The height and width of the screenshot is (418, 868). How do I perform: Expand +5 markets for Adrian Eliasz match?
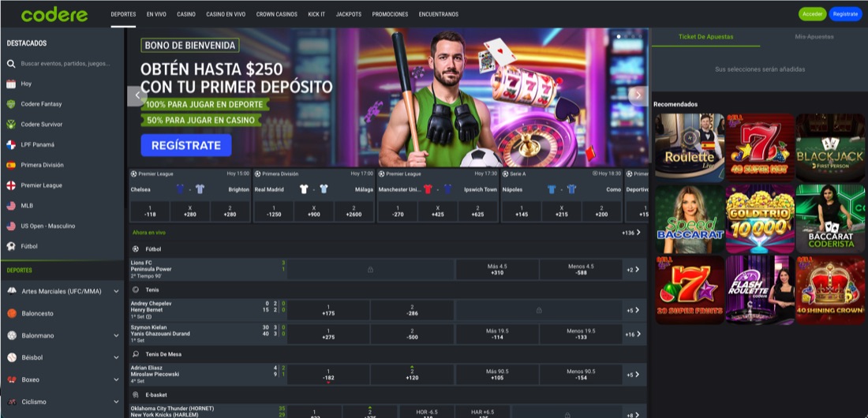(634, 375)
